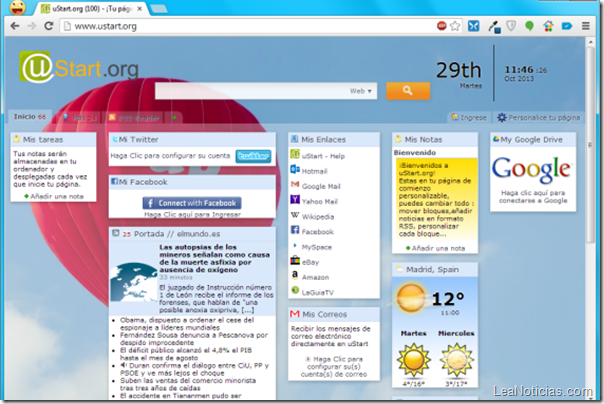Click the Twitter configure button
604x404 pixels.
click(253, 156)
